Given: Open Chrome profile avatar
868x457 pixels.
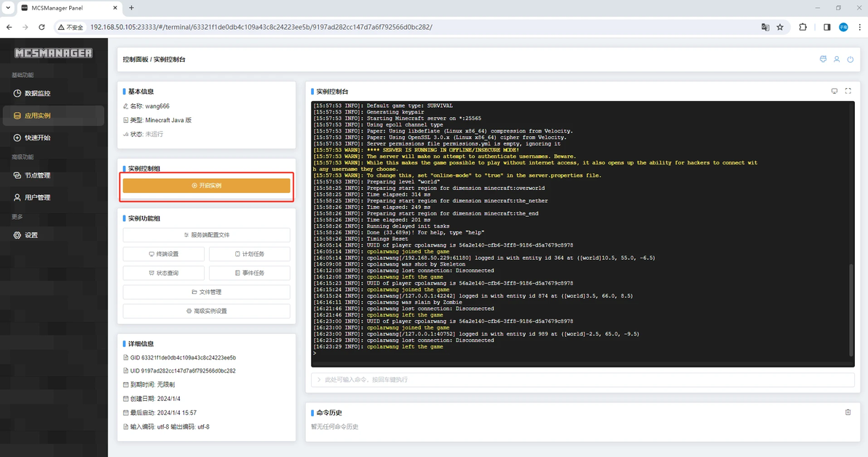Looking at the screenshot, I should (x=843, y=27).
